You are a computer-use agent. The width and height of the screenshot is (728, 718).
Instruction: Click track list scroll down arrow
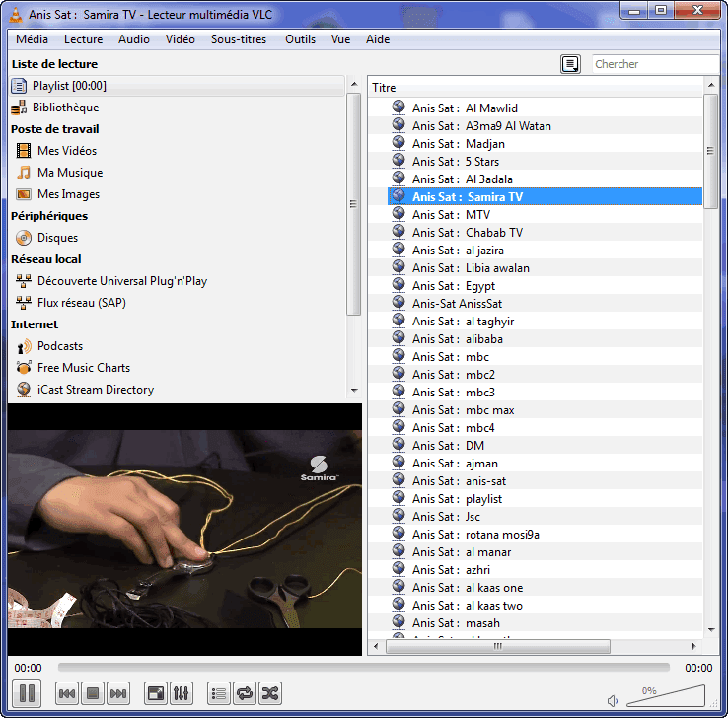click(711, 630)
